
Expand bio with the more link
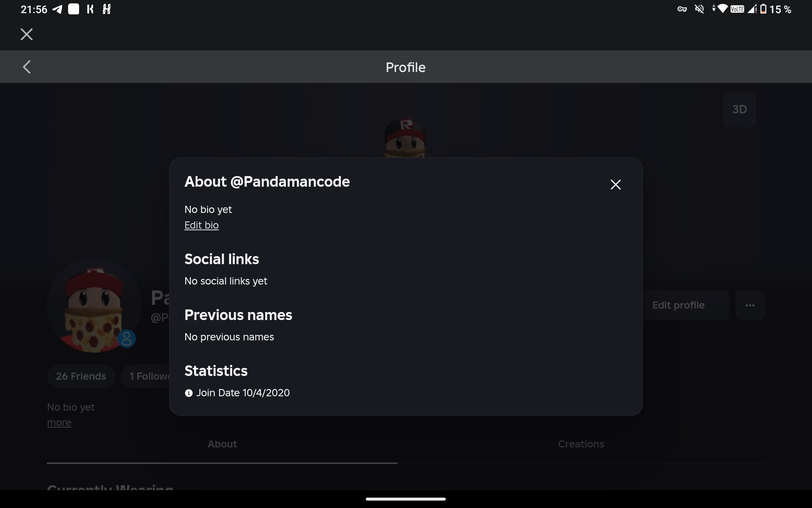(59, 422)
